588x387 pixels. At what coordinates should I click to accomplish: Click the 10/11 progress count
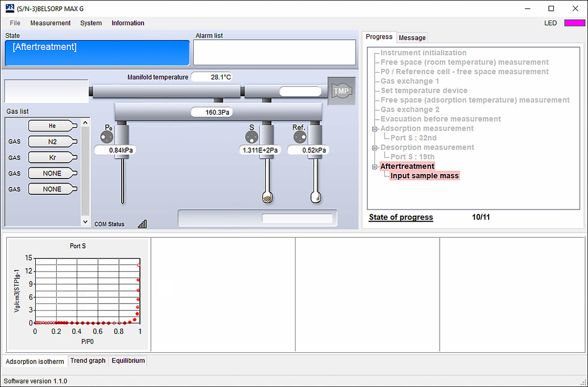481,217
